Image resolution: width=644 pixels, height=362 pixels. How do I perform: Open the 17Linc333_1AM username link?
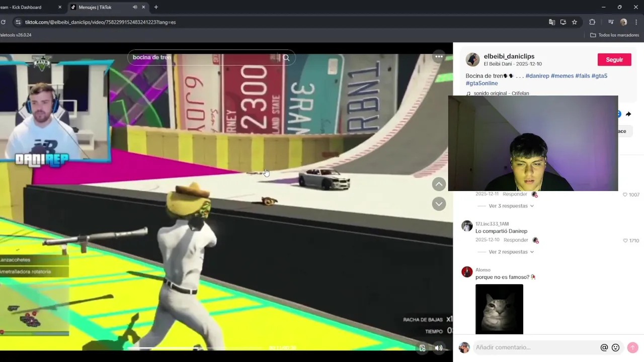pyautogui.click(x=492, y=224)
